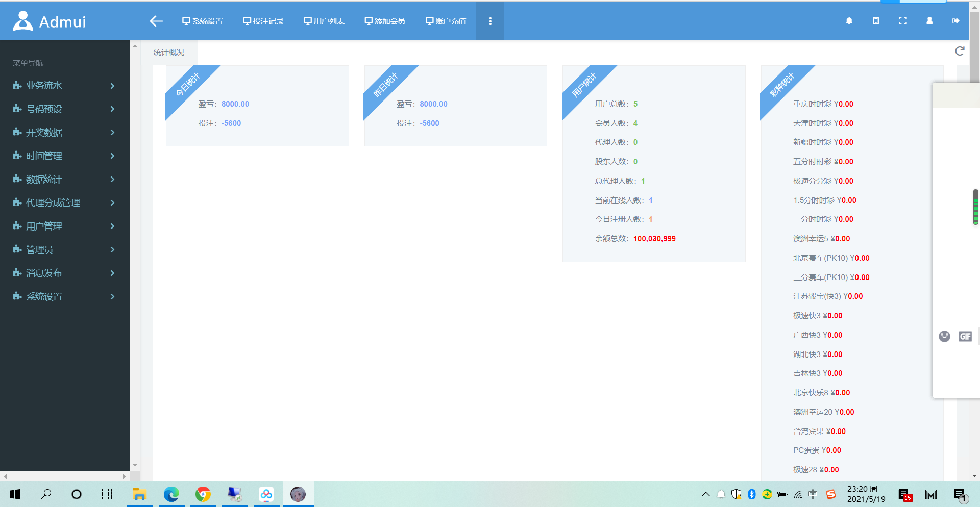Open Google Chrome from the taskbar
Image resolution: width=980 pixels, height=507 pixels.
coord(203,494)
